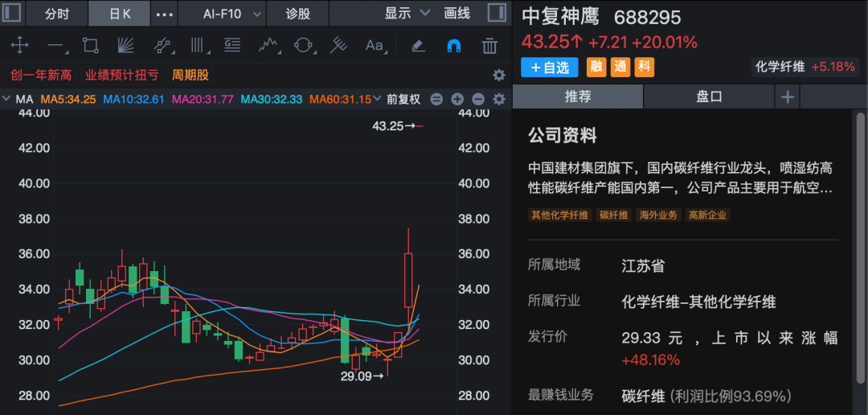
Task: Switch to the 分时 intraday tab
Action: click(56, 14)
